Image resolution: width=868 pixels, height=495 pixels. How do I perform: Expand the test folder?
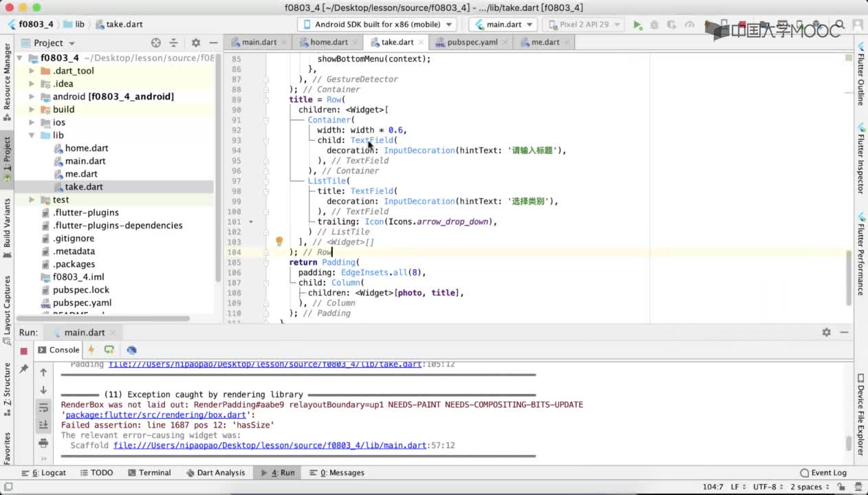point(32,200)
